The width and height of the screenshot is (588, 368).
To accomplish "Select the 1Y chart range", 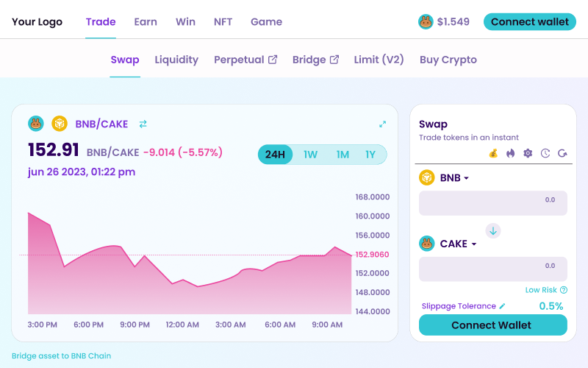I will (x=370, y=155).
